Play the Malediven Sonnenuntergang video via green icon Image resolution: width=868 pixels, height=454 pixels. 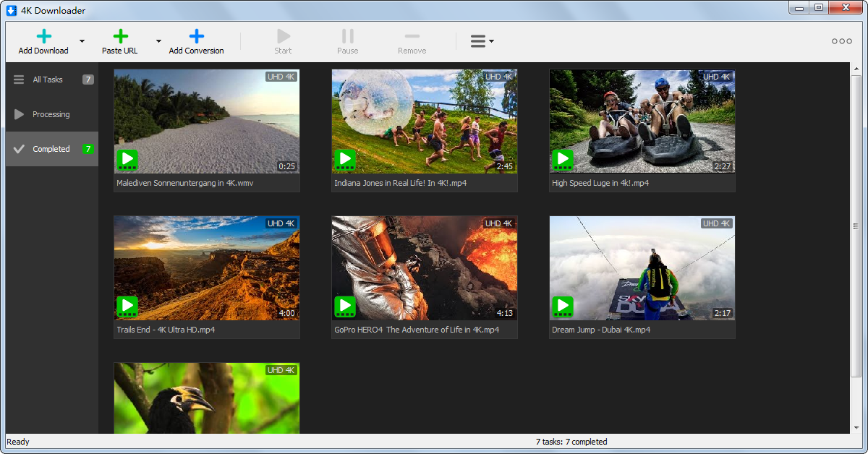(128, 160)
